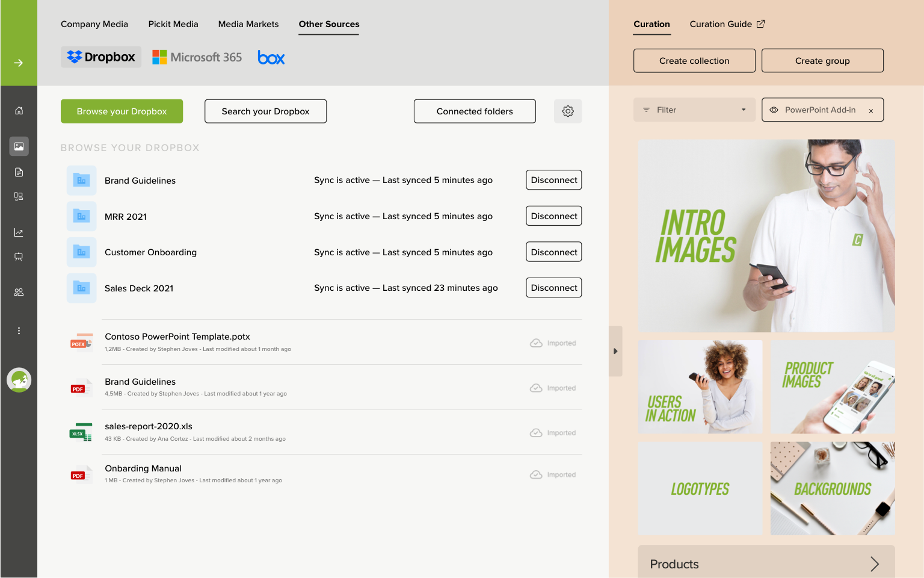
Task: Disconnect the MRR 2021 folder
Action: pos(553,216)
